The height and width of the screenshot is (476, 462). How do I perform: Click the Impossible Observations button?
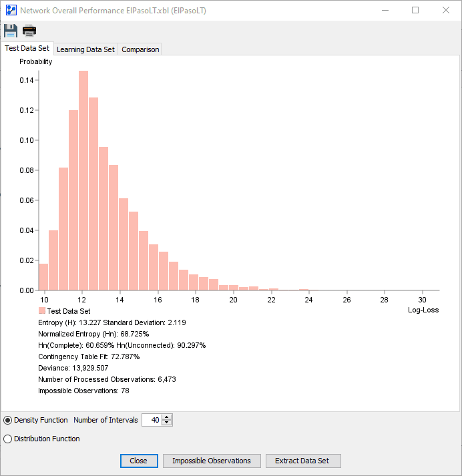[212, 461]
